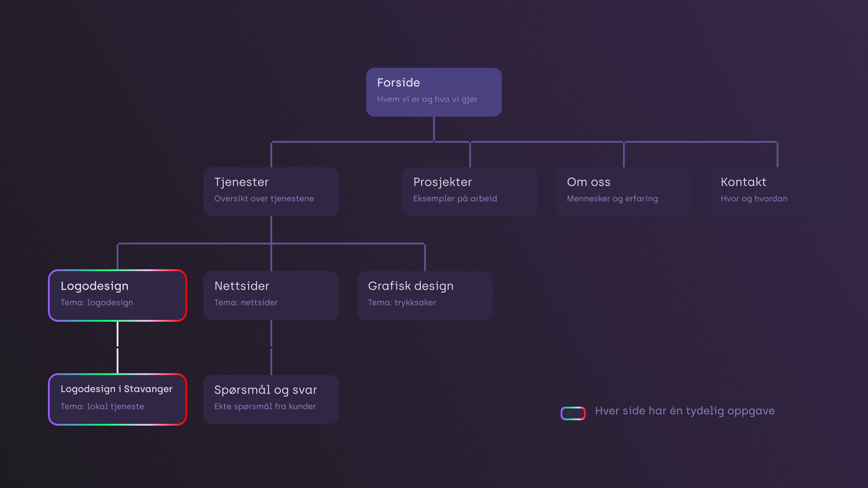Click legend text 'Hver side har én tydelig oppgave'
Viewport: 868px width, 488px height.
point(685,411)
